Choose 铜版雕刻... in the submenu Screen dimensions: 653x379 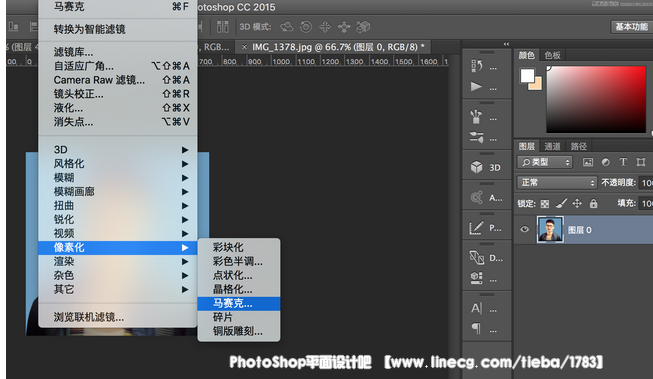pos(239,331)
